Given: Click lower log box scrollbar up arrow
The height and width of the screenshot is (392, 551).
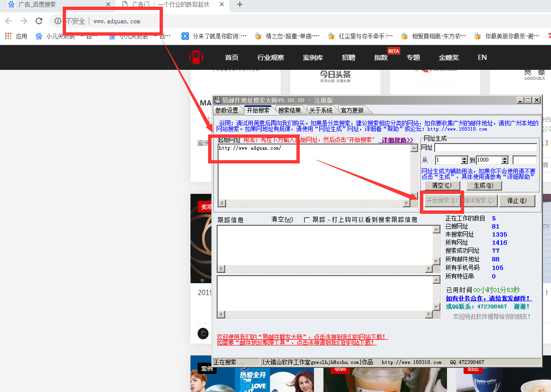Looking at the screenshot, I should pos(437,280).
